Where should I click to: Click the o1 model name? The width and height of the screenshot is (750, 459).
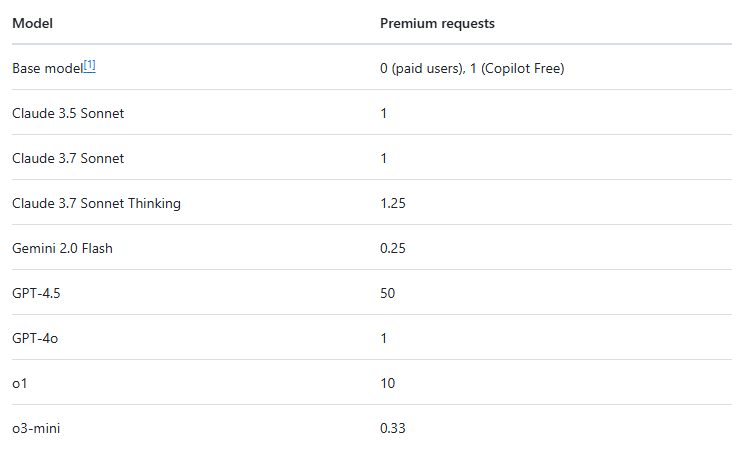pyautogui.click(x=19, y=384)
